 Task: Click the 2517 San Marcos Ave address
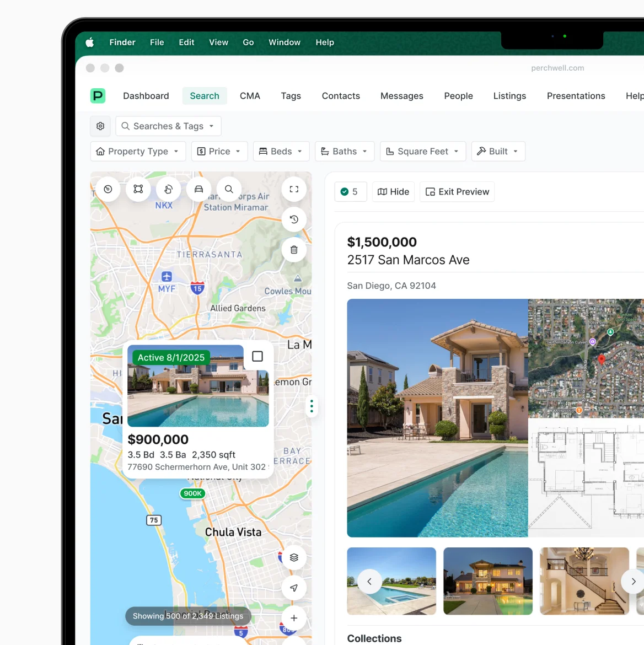(x=408, y=260)
